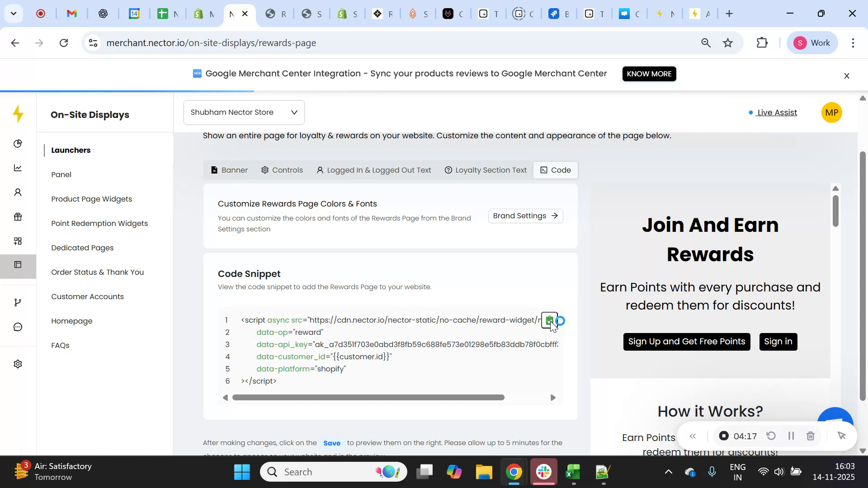This screenshot has height=488, width=868.
Task: Open the analytics pie chart sidebar icon
Action: [18, 143]
